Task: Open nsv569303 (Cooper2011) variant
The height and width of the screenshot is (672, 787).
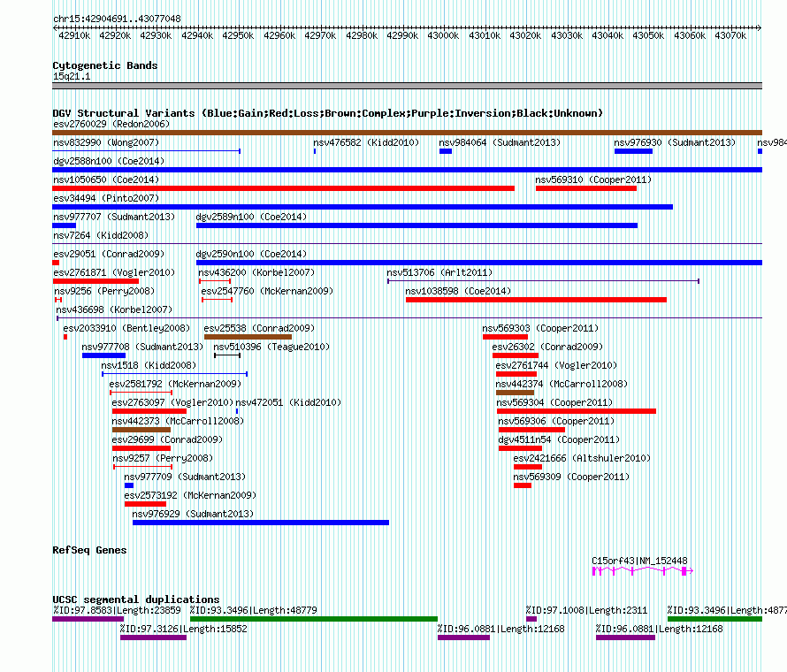Action: coord(540,328)
